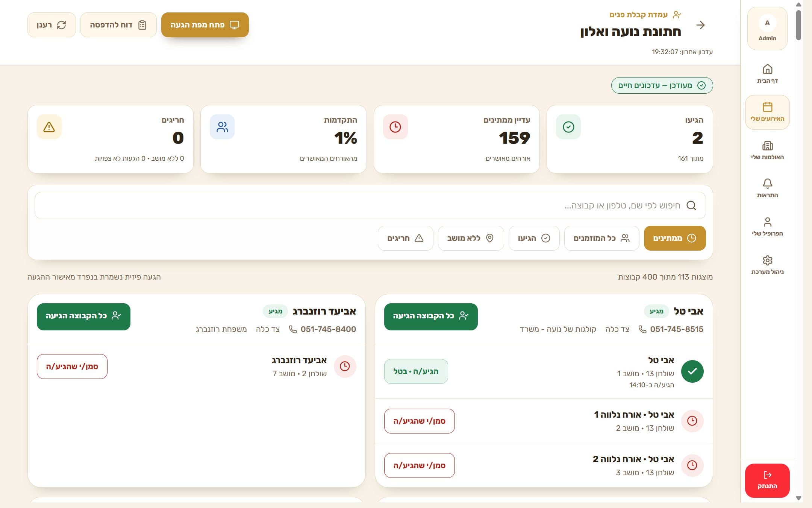Click the מוצגות 113 מתוך 400 קבוצות text
The height and width of the screenshot is (508, 812).
665,277
